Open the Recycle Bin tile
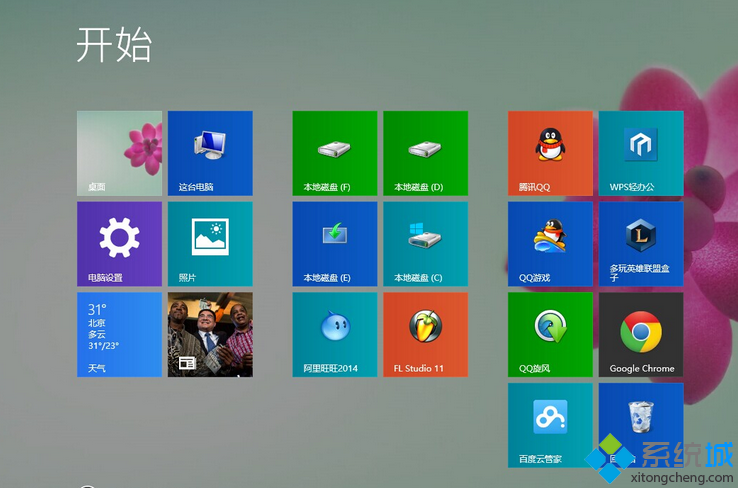 (x=642, y=425)
